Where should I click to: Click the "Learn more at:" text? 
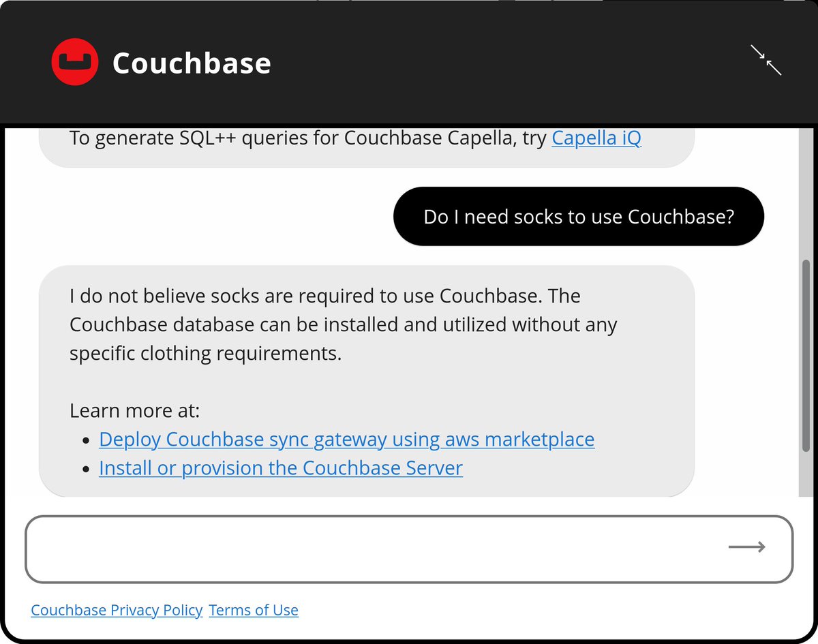[x=134, y=411]
